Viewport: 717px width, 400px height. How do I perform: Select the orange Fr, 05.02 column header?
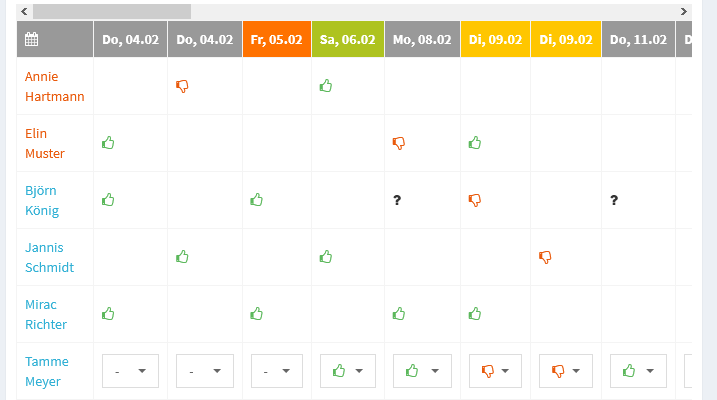pyautogui.click(x=277, y=39)
